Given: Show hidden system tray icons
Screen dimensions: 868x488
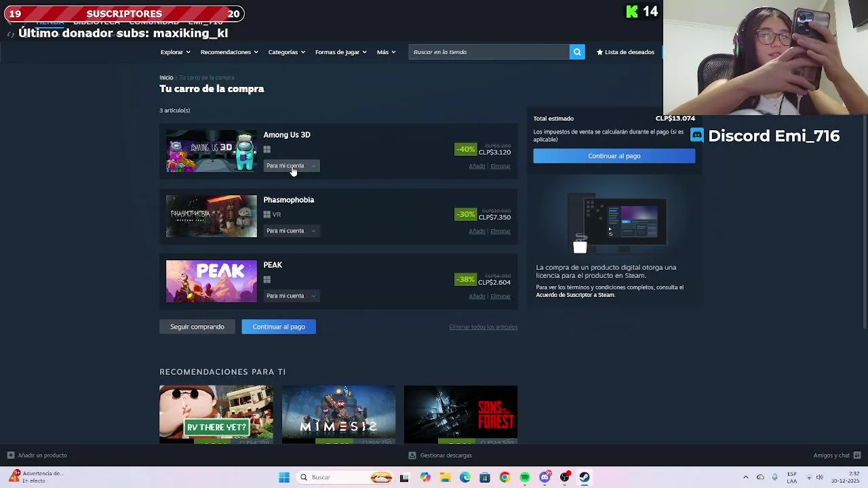Looking at the screenshot, I should coord(746,477).
